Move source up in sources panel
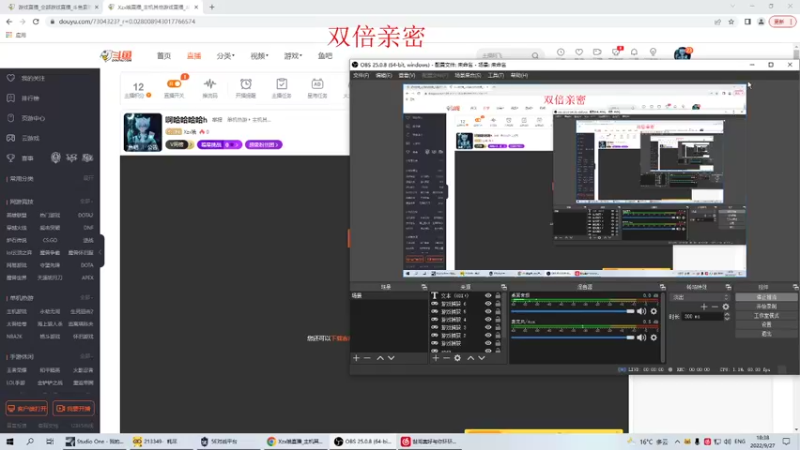Screen dimensions: 800x450 coord(470,358)
